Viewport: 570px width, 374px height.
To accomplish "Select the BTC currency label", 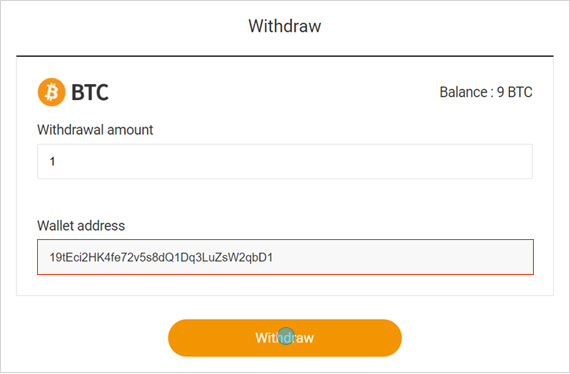I will pos(90,92).
